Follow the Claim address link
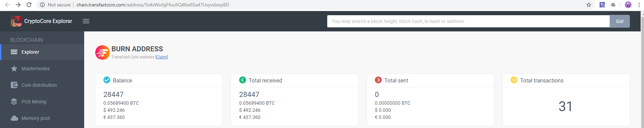The image size is (644, 128). (x=162, y=57)
